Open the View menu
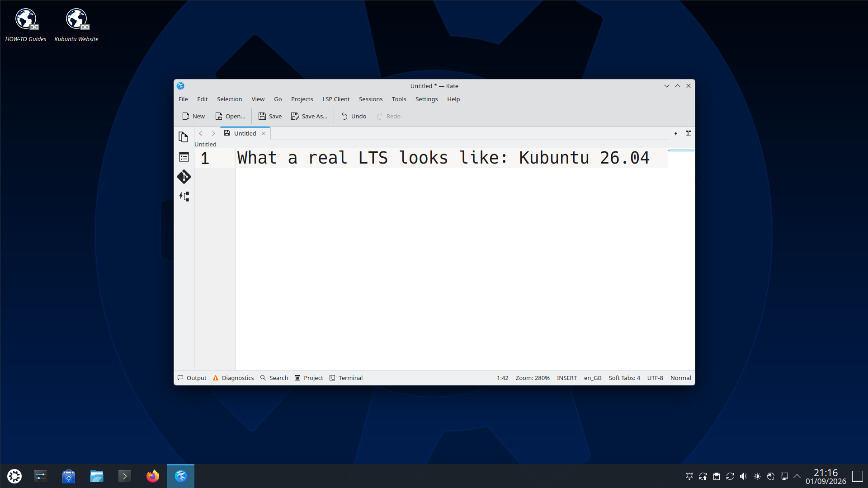868x488 pixels. 258,99
